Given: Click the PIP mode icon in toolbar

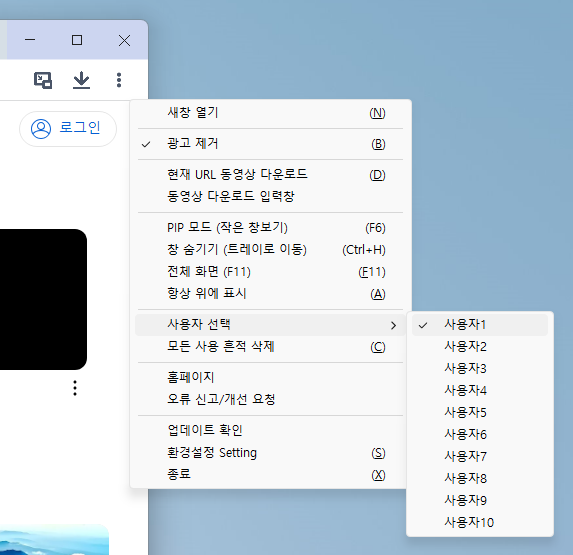Looking at the screenshot, I should (43, 80).
